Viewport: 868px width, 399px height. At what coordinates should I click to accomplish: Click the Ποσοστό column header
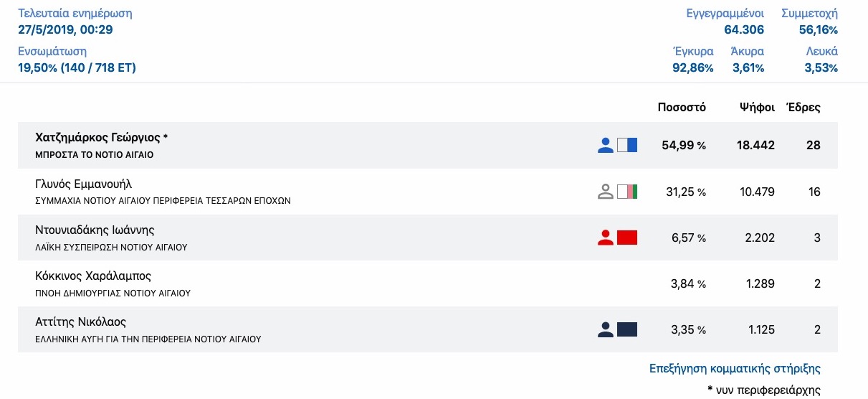coord(682,108)
